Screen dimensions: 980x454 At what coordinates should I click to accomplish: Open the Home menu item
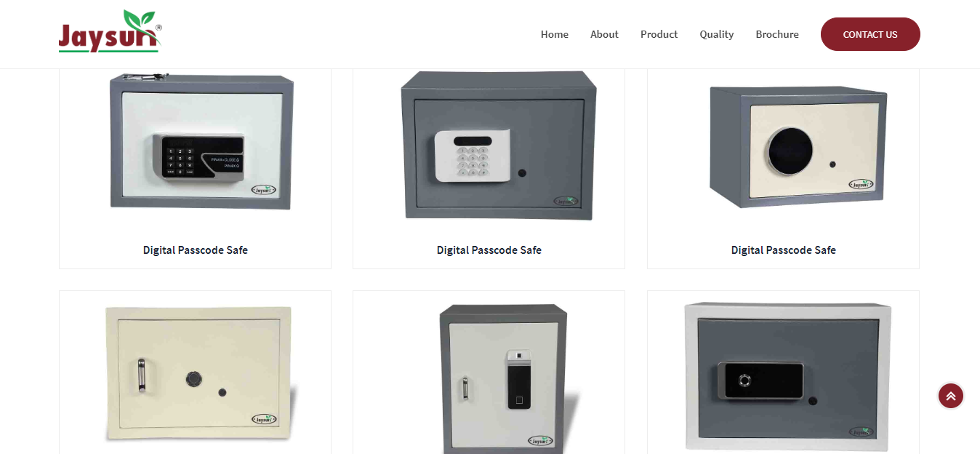pyautogui.click(x=555, y=34)
